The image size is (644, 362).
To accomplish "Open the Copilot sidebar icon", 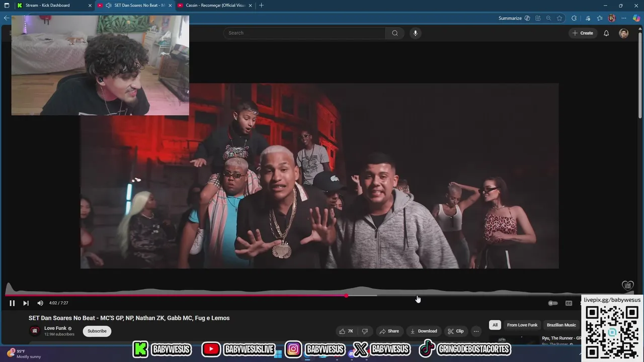I will pyautogui.click(x=636, y=18).
